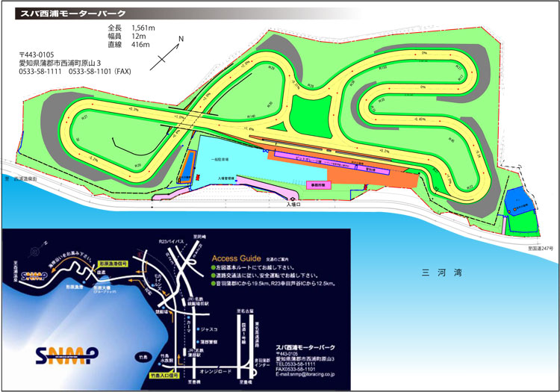Click the entrance arrow icon above 入場口
The image size is (560, 392).
[293, 199]
